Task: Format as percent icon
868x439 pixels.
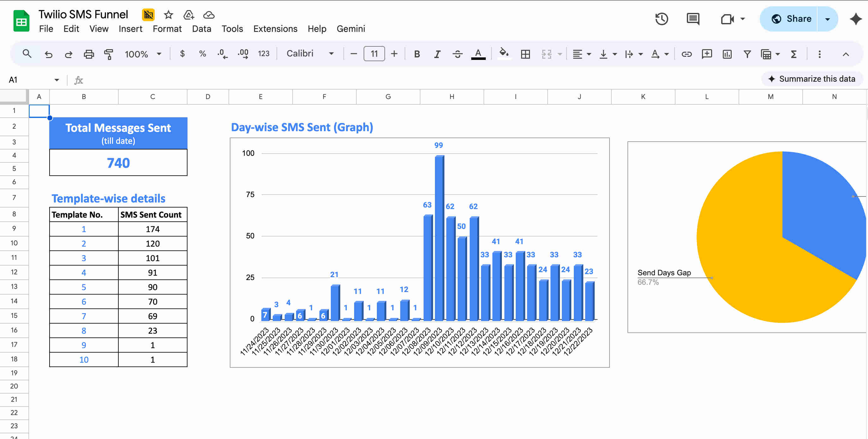Action: [x=202, y=54]
